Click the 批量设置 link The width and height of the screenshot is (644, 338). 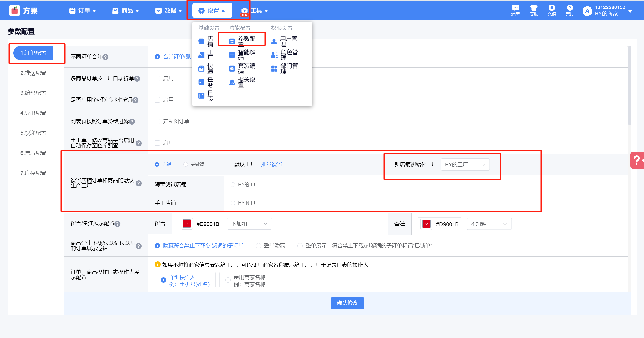(271, 164)
